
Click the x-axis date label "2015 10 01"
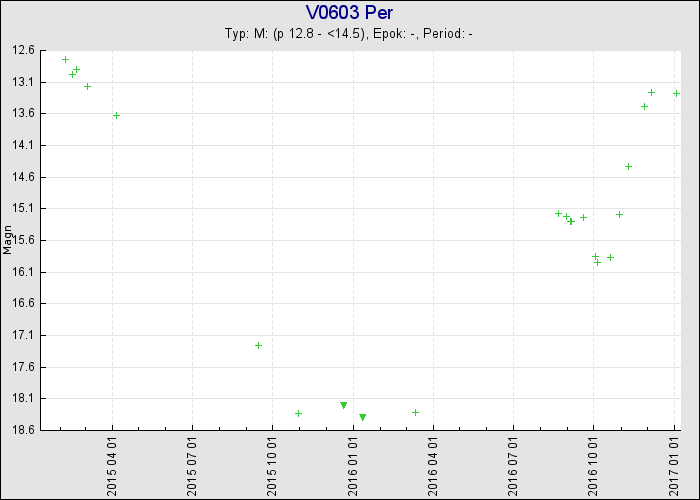(x=272, y=467)
